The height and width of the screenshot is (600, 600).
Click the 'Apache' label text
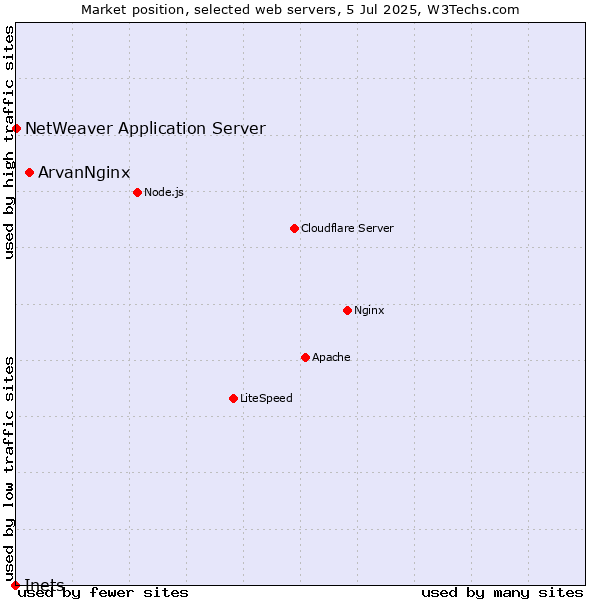(331, 357)
